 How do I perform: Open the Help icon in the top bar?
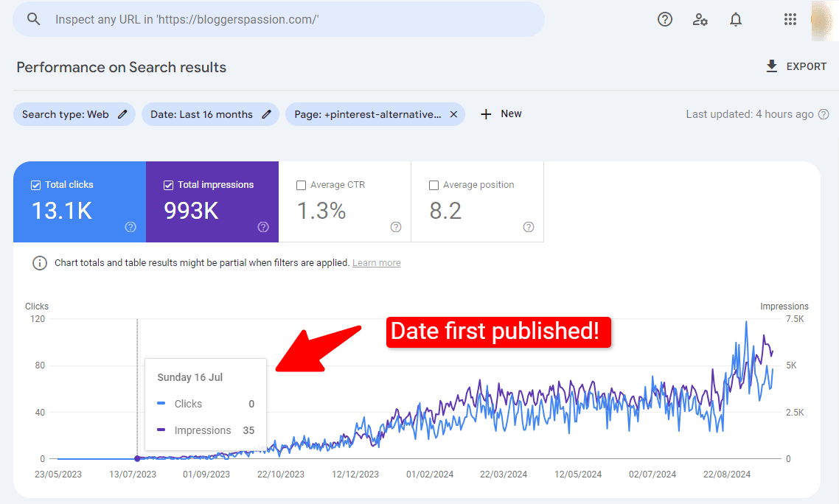tap(665, 19)
